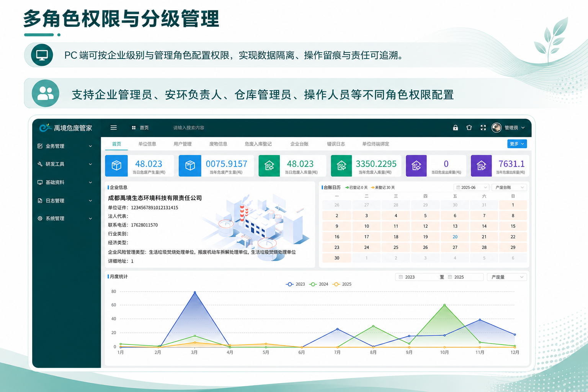The image size is (588, 392).
Task: Open the 产废量 dropdown
Action: (x=507, y=277)
